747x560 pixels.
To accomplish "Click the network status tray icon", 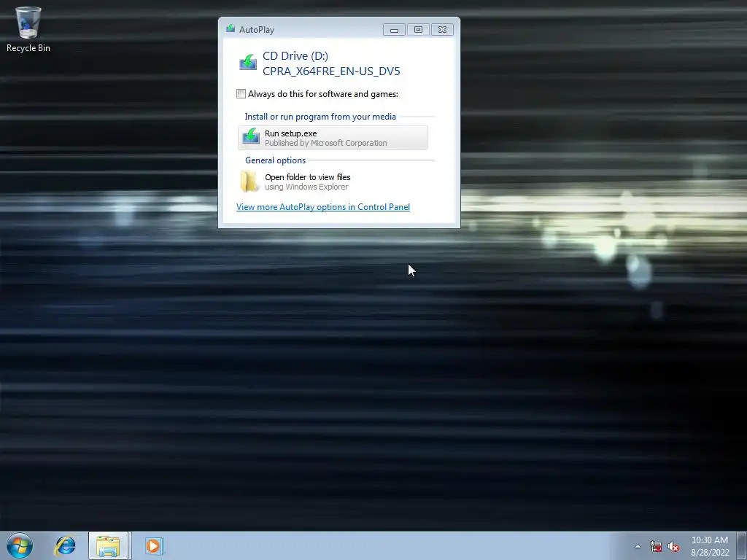I will point(656,546).
